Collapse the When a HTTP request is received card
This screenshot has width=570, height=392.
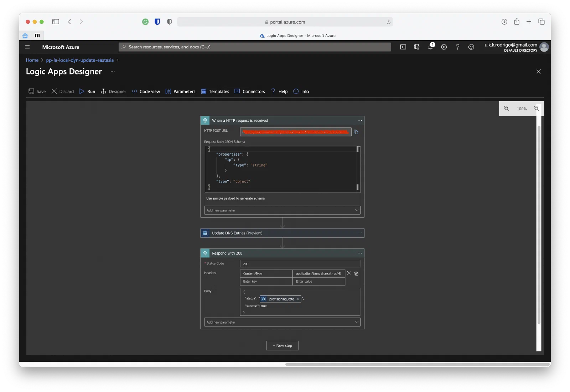coord(282,120)
